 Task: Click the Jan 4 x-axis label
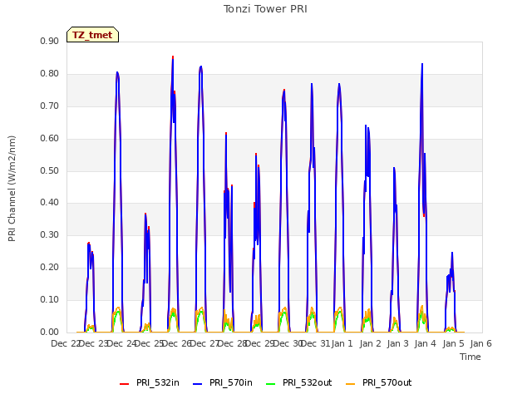(426, 343)
